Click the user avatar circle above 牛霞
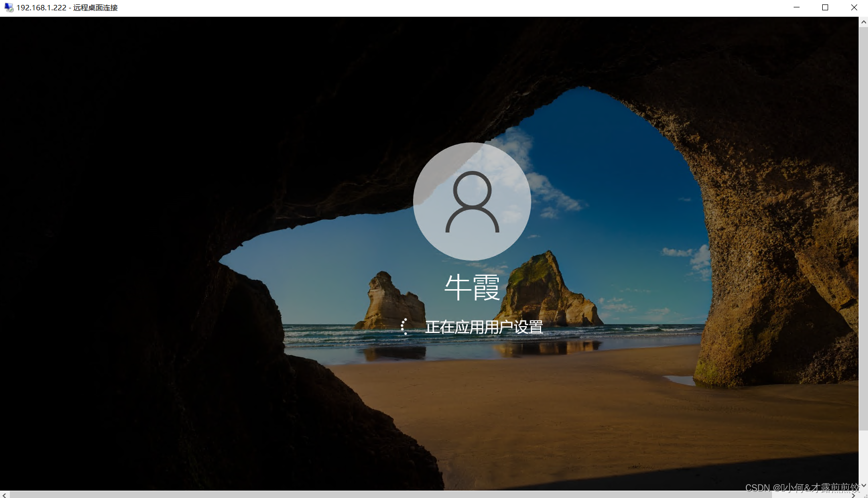This screenshot has height=498, width=868. click(x=472, y=201)
